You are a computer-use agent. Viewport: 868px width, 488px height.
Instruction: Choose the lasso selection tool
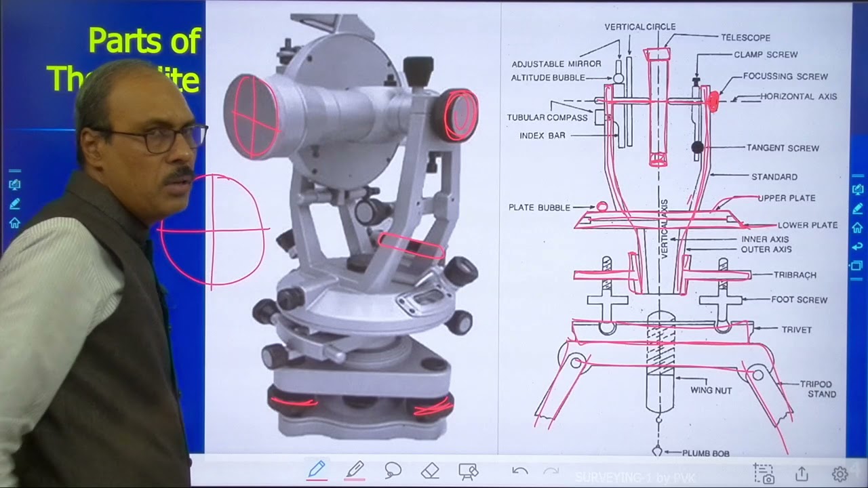tap(393, 470)
